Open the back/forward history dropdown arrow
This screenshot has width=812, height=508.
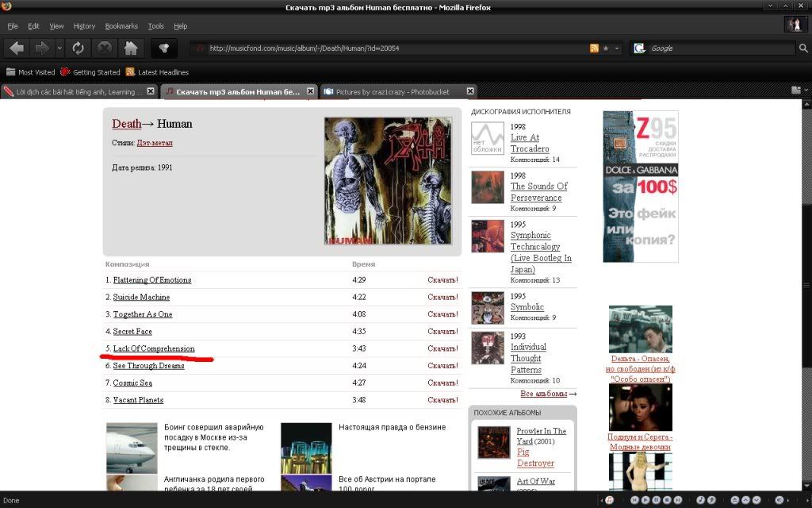click(59, 48)
